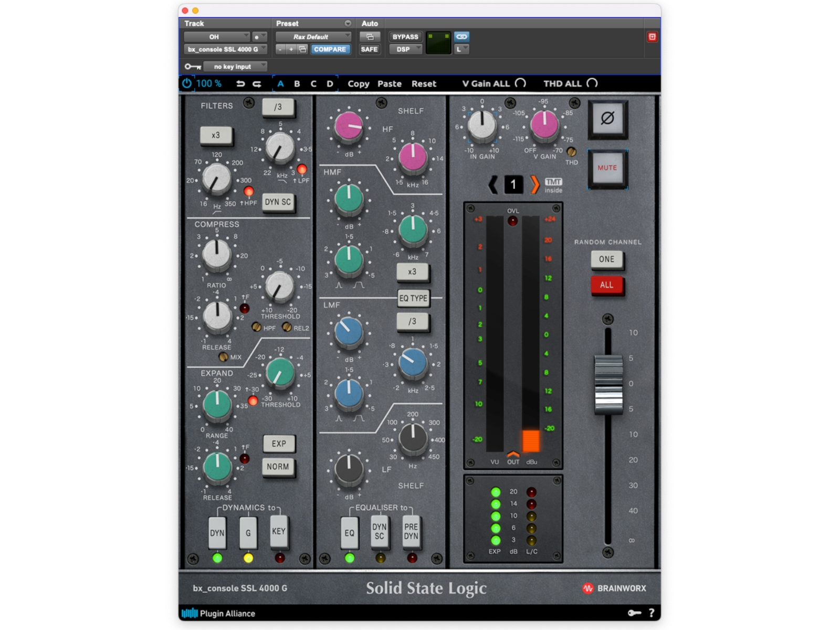Click the phase invert Ø button
Screen dimensions: 840x630
point(607,119)
